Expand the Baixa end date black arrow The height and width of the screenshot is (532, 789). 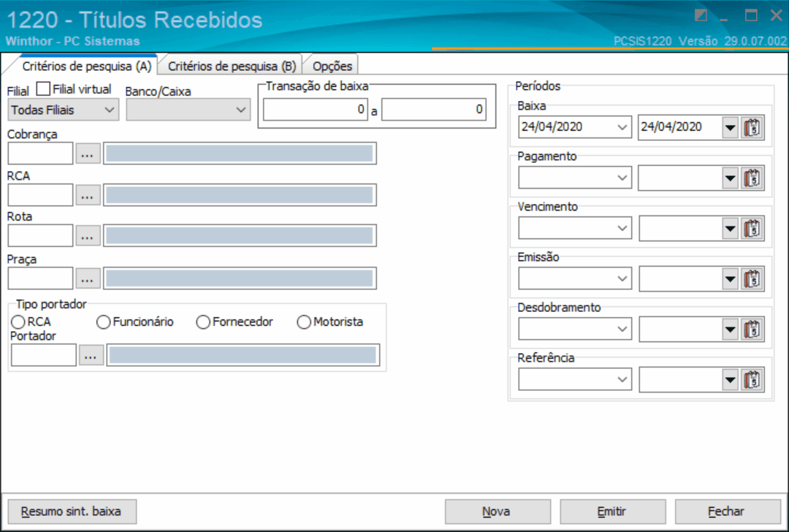(x=730, y=127)
